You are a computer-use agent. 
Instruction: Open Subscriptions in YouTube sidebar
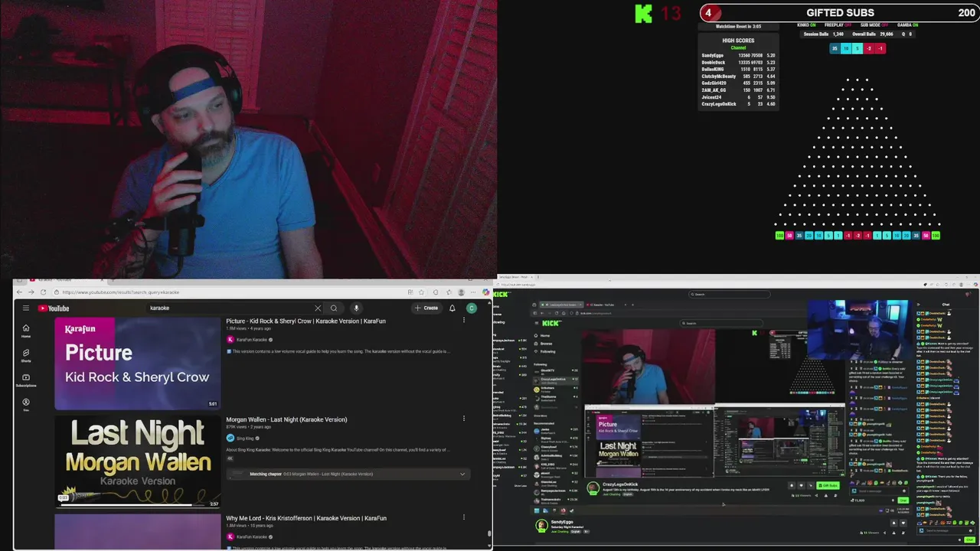26,380
